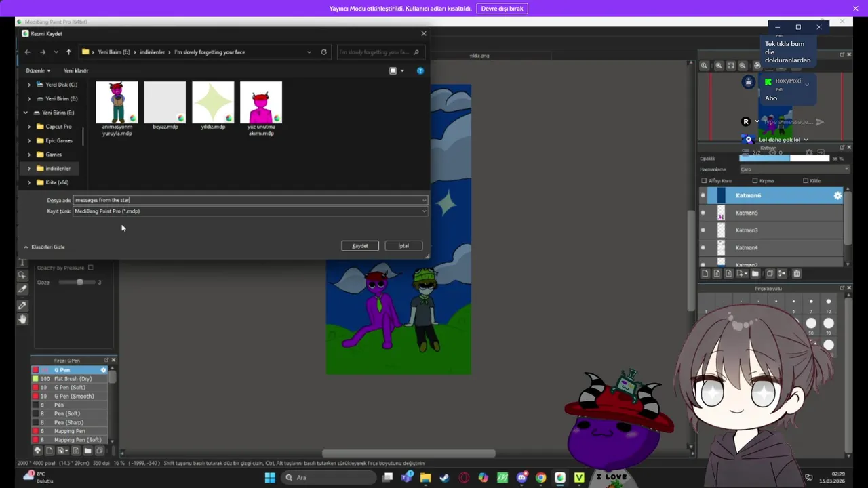Open view options dropdown in save dialog
Image resolution: width=868 pixels, height=488 pixels.
[x=402, y=70]
